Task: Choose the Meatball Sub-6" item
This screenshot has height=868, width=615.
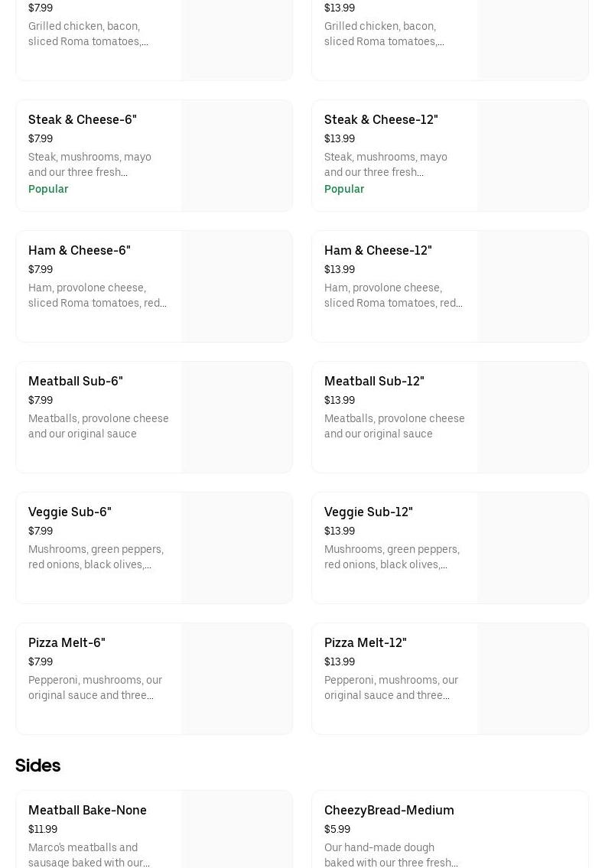Action: (x=76, y=382)
